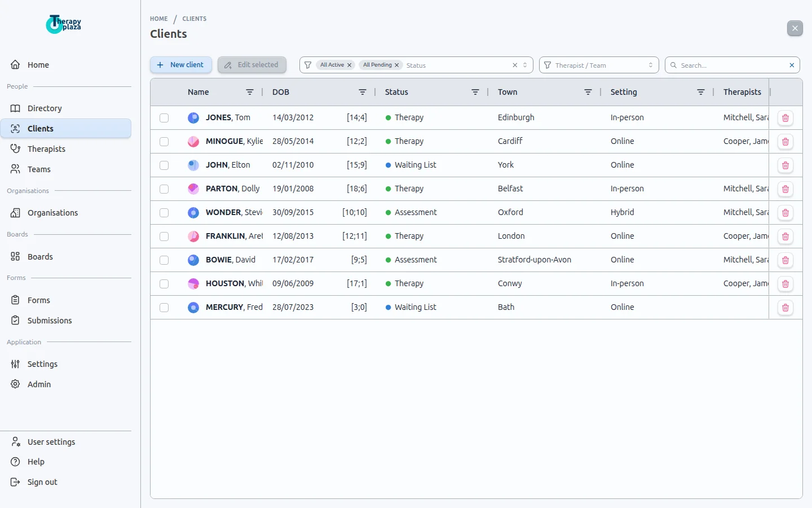Open the Directory page
The width and height of the screenshot is (812, 508).
tap(66, 108)
